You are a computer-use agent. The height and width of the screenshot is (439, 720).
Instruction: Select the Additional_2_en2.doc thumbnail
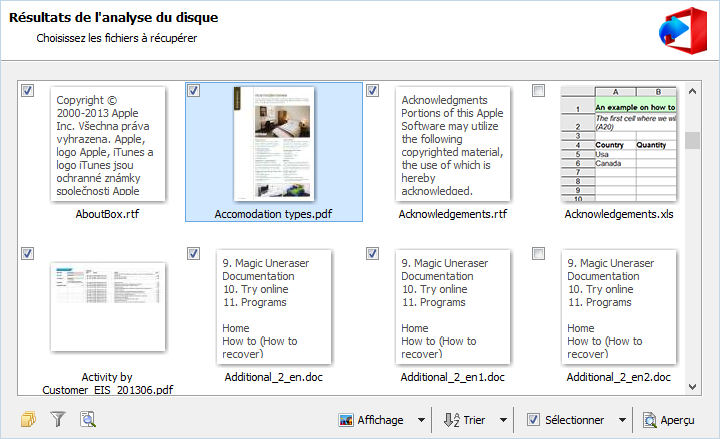point(619,307)
